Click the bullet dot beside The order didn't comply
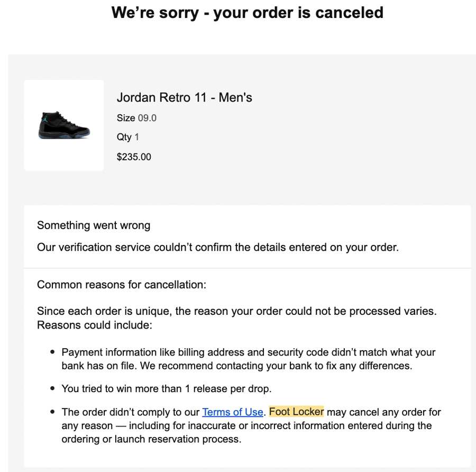 point(52,412)
